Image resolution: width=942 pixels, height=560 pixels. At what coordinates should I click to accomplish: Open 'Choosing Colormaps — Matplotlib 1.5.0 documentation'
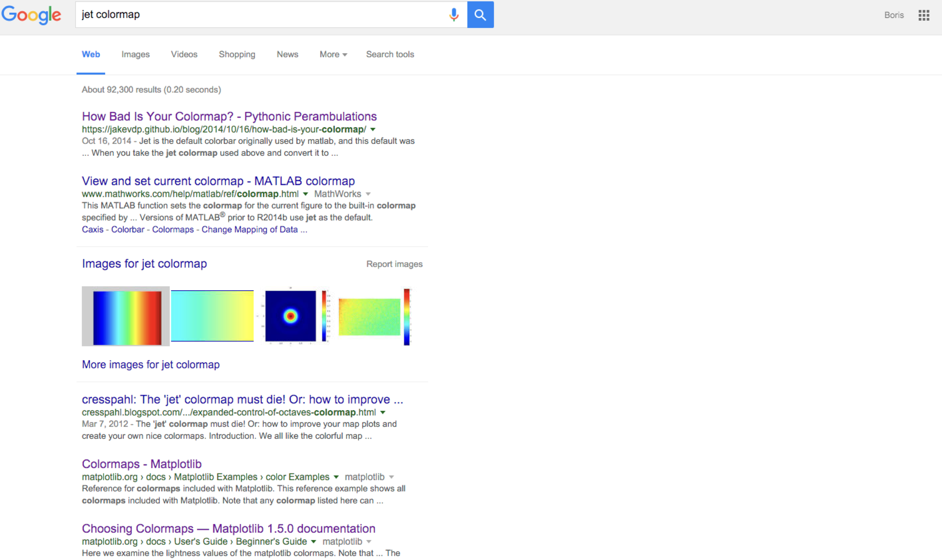point(229,528)
